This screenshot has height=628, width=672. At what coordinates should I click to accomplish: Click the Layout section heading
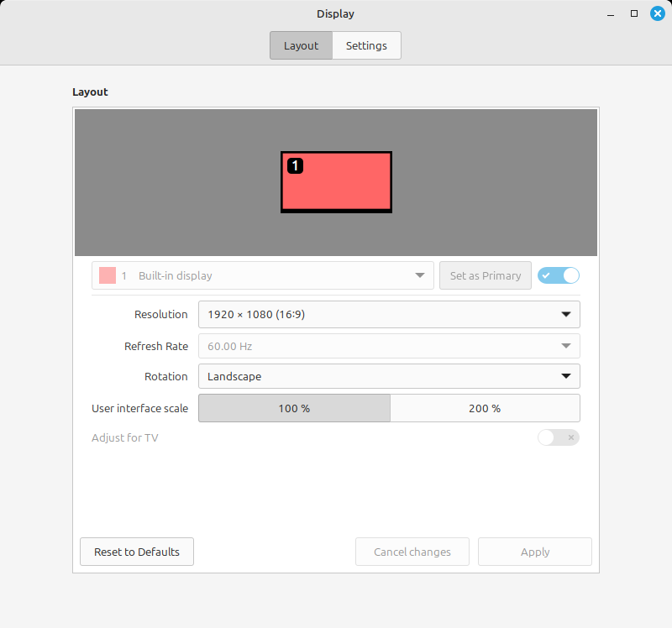pyautogui.click(x=90, y=92)
